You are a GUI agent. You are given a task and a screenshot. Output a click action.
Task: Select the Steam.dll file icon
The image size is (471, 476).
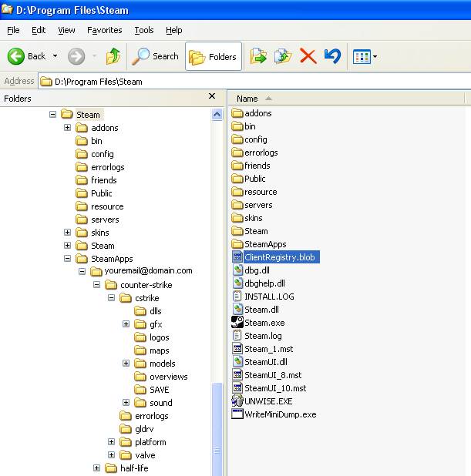(x=237, y=310)
